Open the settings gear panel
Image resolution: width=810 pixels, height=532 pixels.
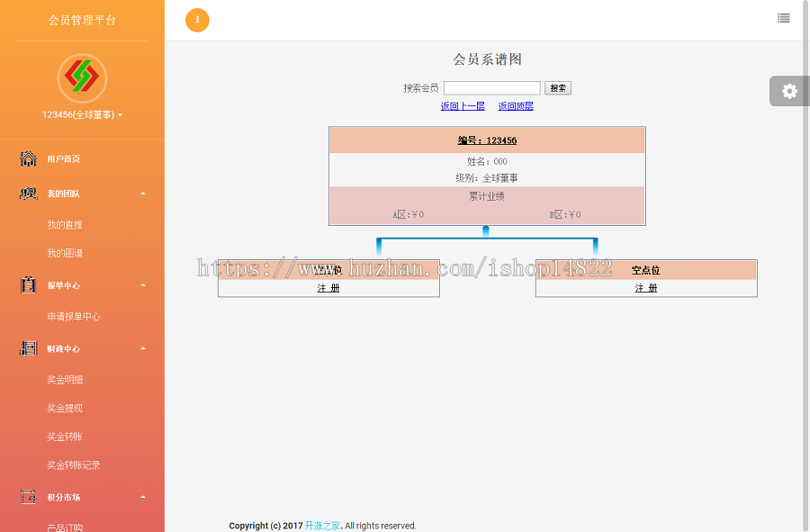point(788,92)
